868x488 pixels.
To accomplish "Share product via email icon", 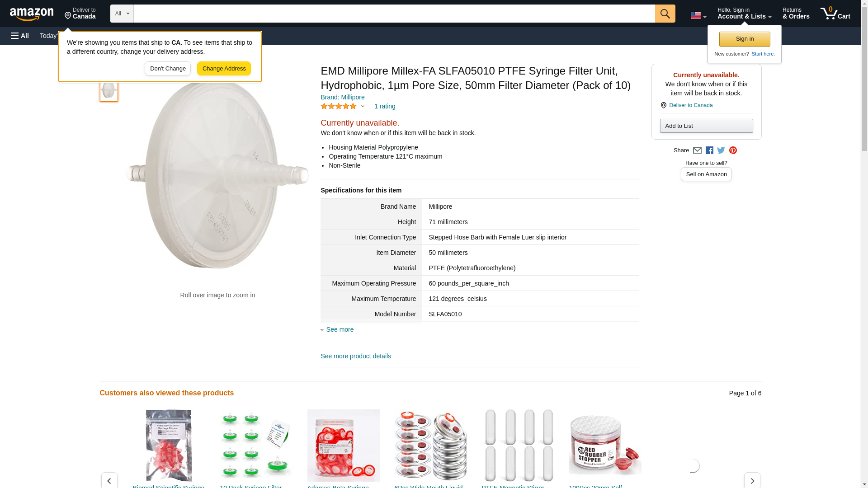I will tap(697, 150).
